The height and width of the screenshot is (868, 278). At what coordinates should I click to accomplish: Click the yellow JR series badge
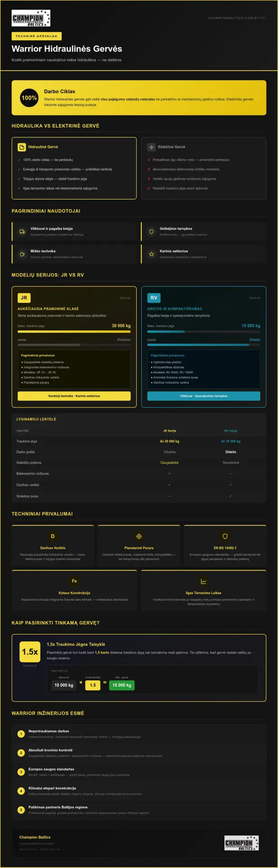point(24,298)
